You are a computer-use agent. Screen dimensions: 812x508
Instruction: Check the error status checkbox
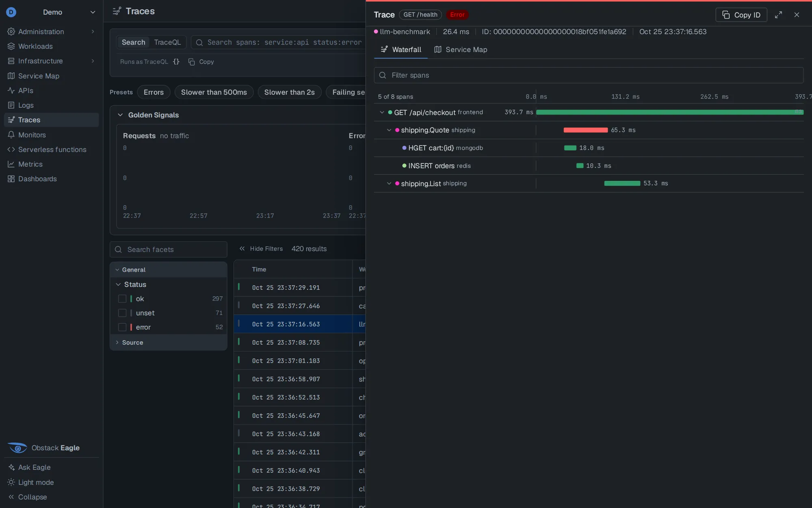point(122,327)
